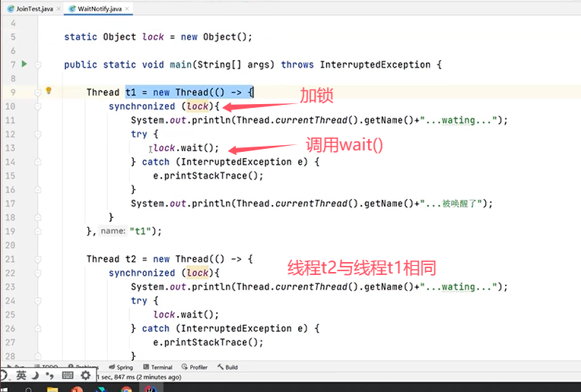
Task: Click line number 25 in the gutter
Action: pos(11,315)
